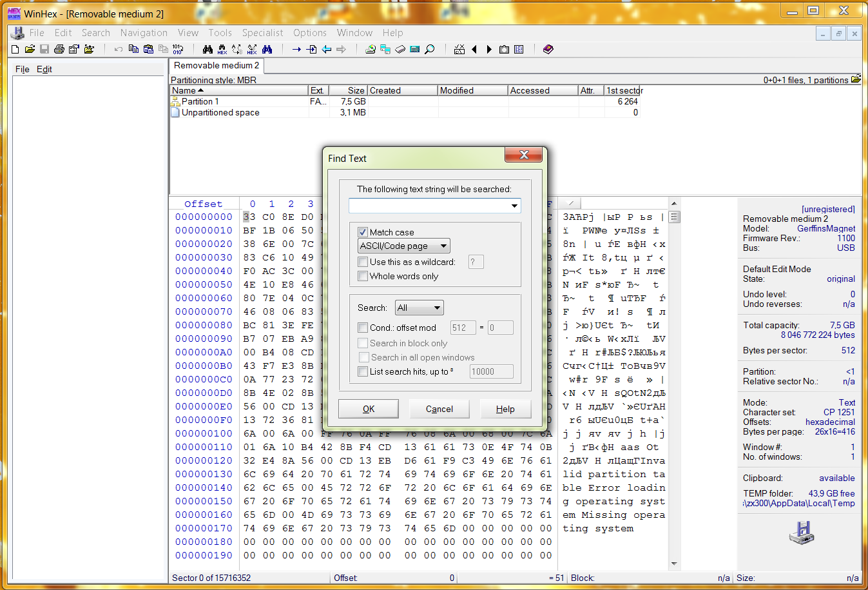
Task: Open the ASCII/Code page dropdown
Action: 404,246
